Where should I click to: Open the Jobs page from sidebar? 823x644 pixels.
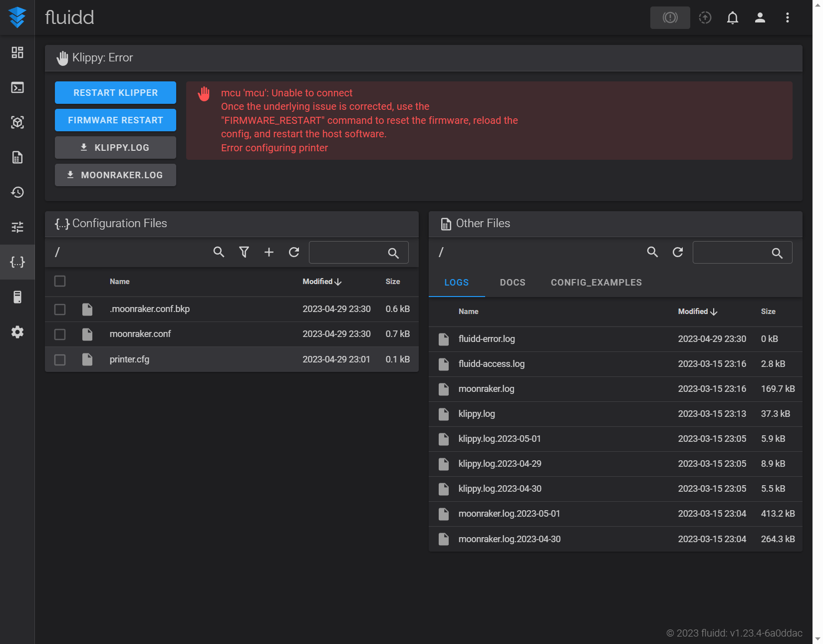[x=17, y=157]
